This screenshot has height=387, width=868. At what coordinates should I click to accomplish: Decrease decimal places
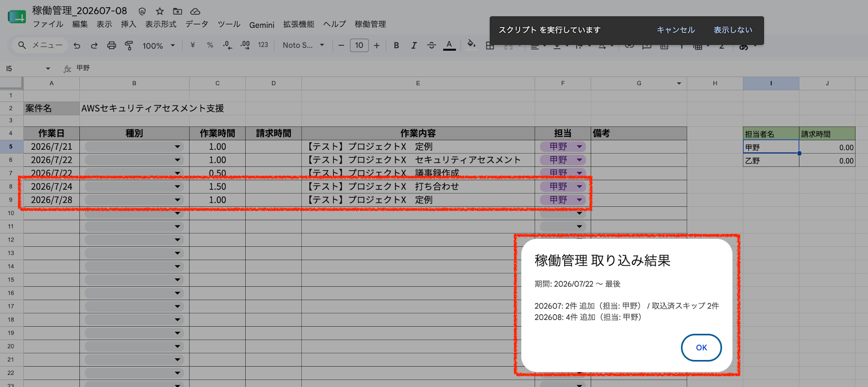227,45
